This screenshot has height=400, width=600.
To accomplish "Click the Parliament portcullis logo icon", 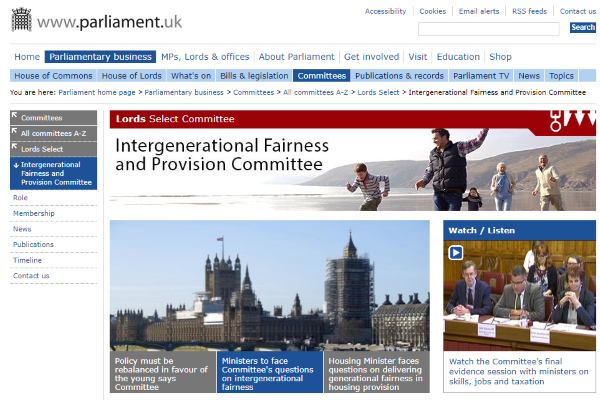I will pyautogui.click(x=21, y=20).
